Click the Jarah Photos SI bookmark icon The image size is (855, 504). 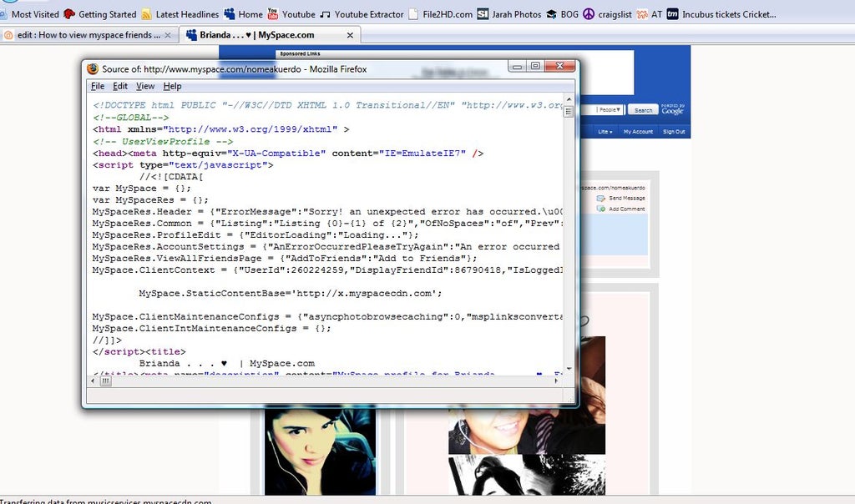pos(483,14)
